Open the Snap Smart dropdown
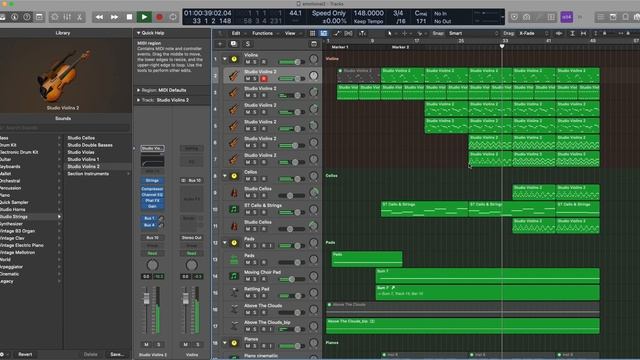The image size is (640, 360). 473,33
